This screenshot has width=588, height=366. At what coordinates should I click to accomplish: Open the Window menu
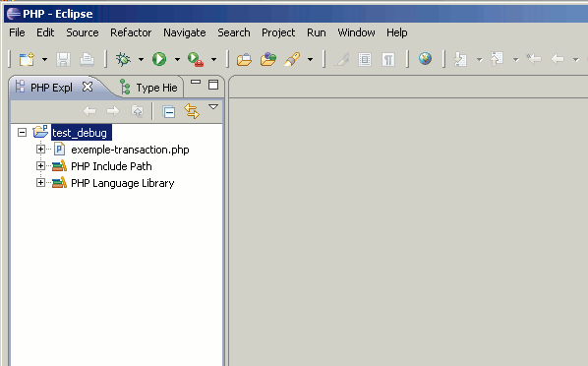pyautogui.click(x=356, y=32)
